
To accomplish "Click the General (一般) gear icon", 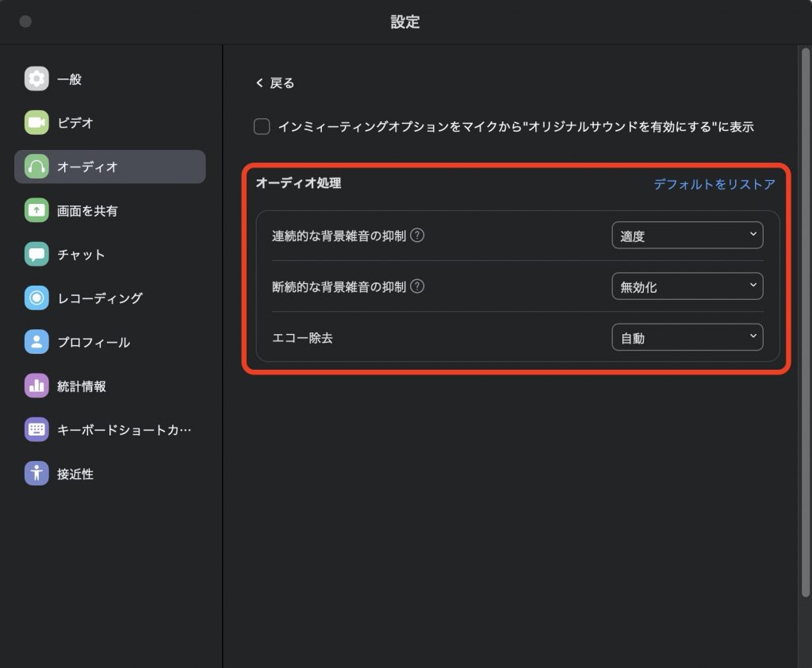I will pos(36,79).
